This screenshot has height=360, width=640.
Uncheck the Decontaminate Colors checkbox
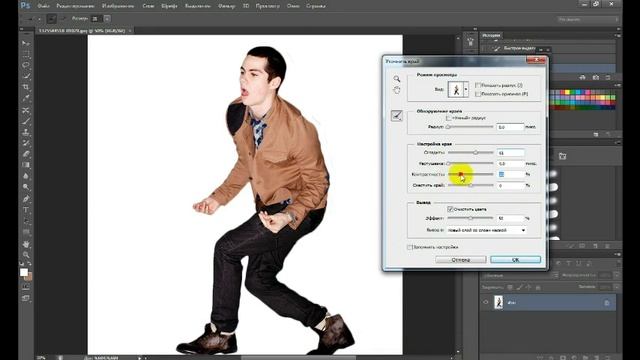[x=450, y=209]
